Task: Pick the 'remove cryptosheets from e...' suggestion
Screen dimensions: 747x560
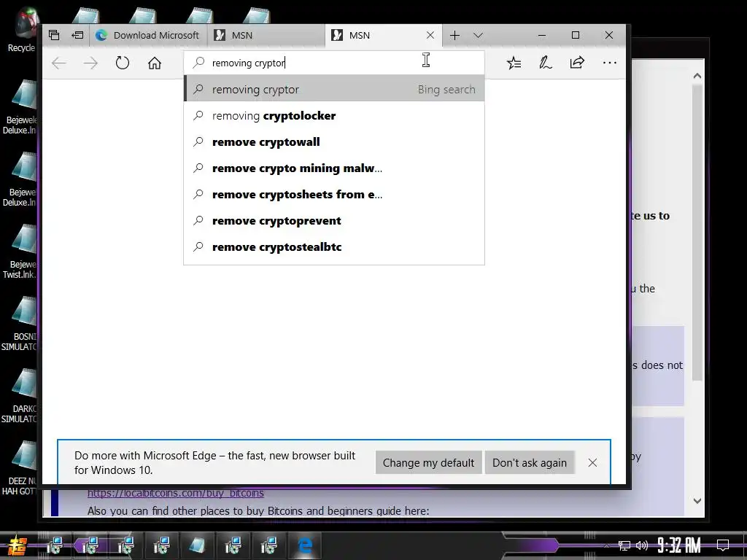Action: 334,194
